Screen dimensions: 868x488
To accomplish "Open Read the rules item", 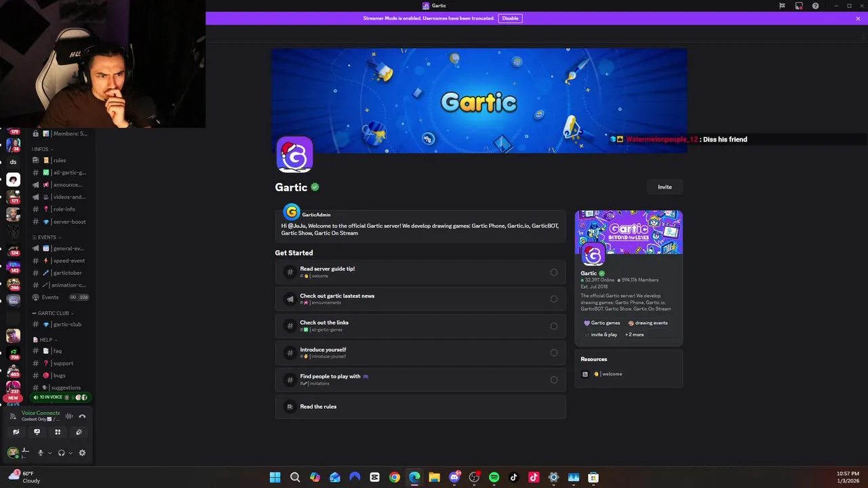I will [420, 407].
